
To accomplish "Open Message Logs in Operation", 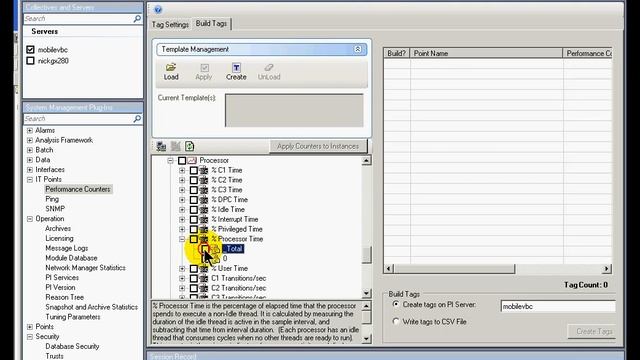I will click(67, 248).
